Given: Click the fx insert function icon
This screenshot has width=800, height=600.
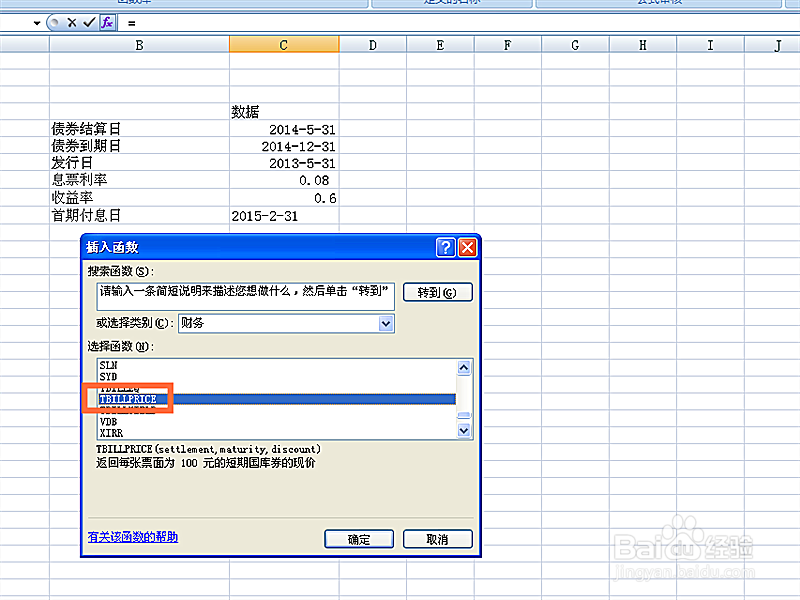Looking at the screenshot, I should pos(107,23).
